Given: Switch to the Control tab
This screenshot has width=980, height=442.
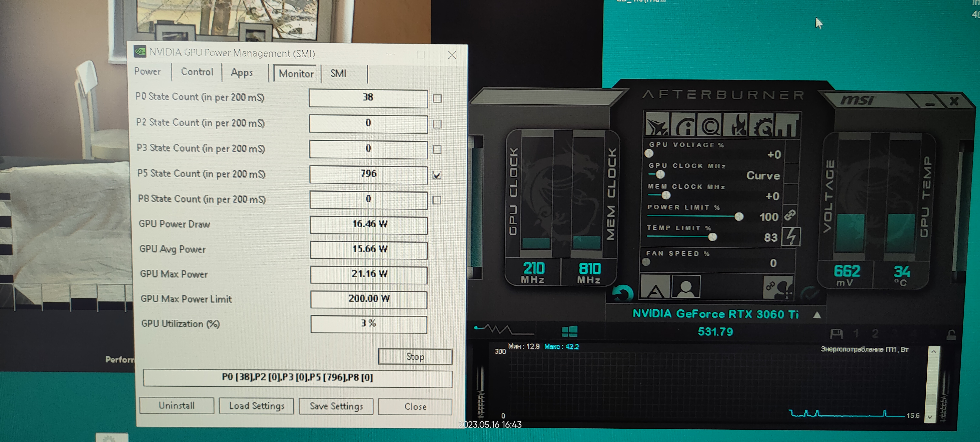Looking at the screenshot, I should [197, 72].
